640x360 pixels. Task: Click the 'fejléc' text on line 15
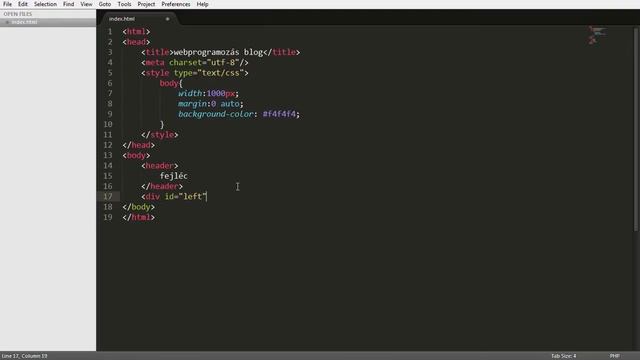point(174,176)
